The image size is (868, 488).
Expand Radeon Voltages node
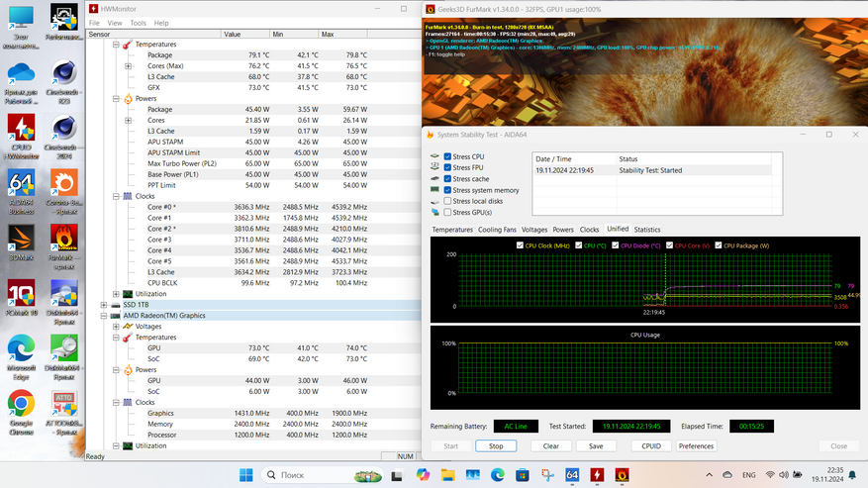click(116, 327)
